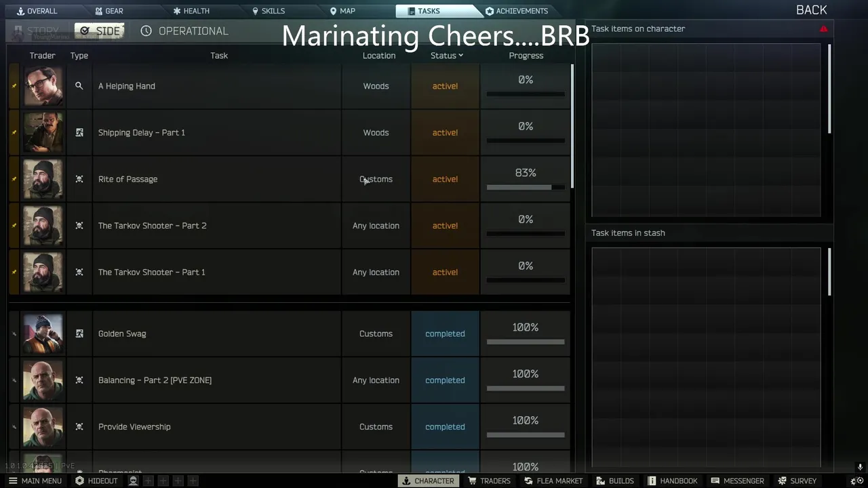The height and width of the screenshot is (488, 868).
Task: Click the magnifier type icon for A Helping Hand
Action: (x=79, y=86)
